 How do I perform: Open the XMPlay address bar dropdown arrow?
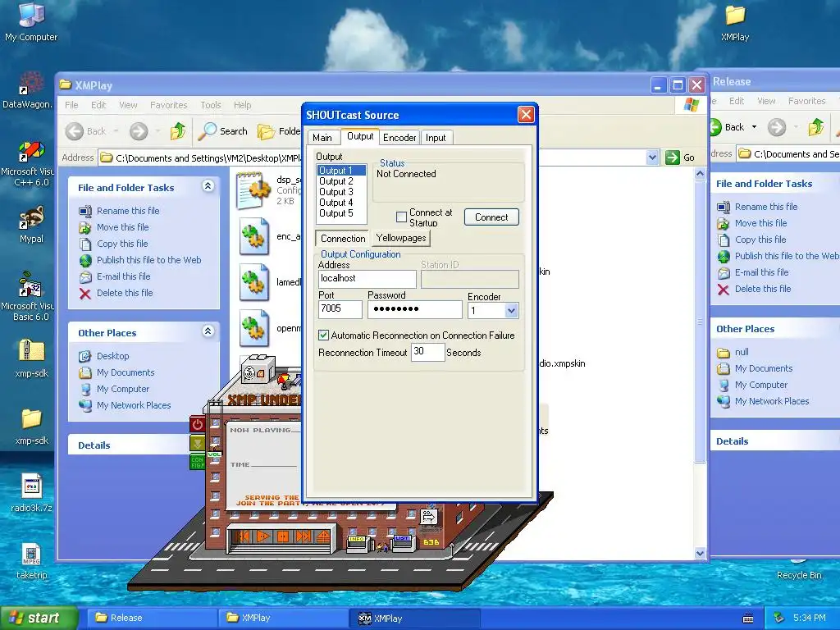pos(652,157)
